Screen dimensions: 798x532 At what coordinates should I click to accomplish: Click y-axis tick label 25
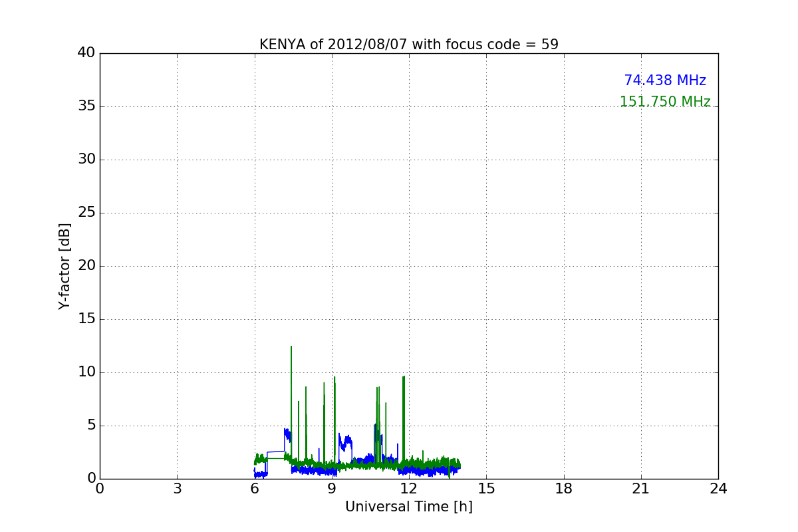click(86, 213)
